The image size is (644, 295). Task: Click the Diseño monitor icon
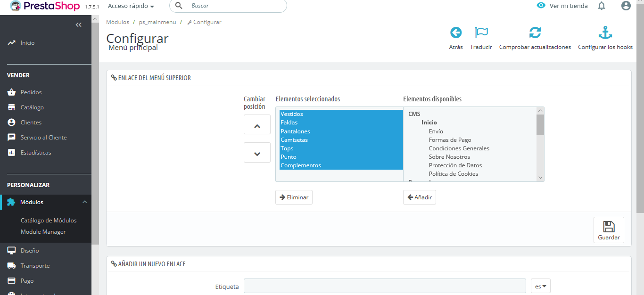[x=12, y=250]
